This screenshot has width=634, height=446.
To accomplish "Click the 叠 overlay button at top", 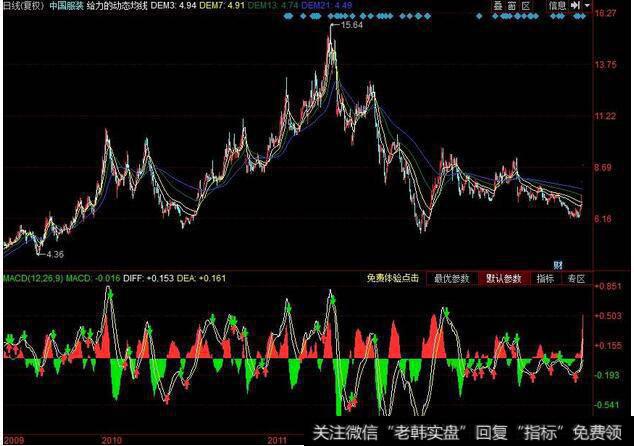I will tap(500, 6).
